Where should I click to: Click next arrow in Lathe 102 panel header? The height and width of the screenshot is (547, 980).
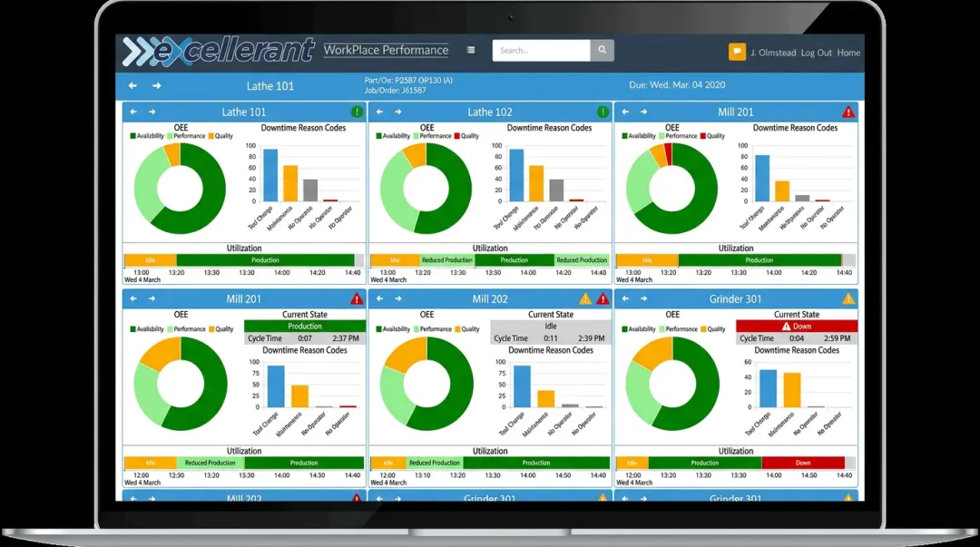point(398,112)
